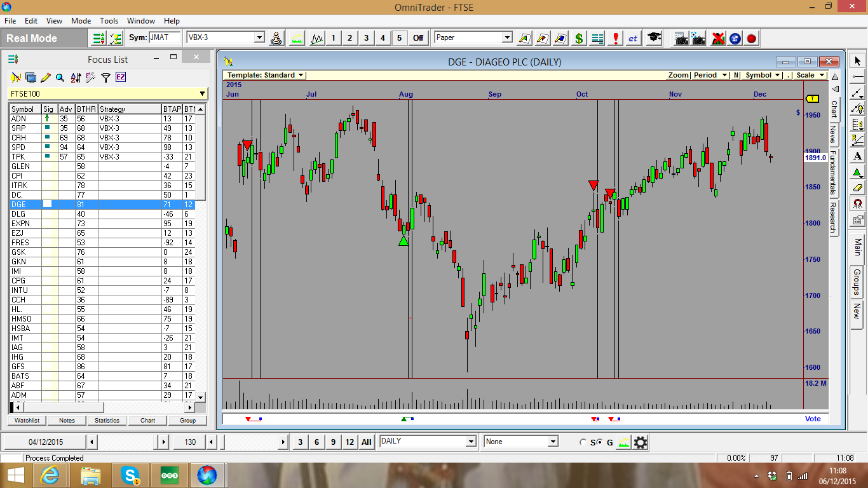Switch to the Research side tab
This screenshot has height=488, width=868.
834,217
